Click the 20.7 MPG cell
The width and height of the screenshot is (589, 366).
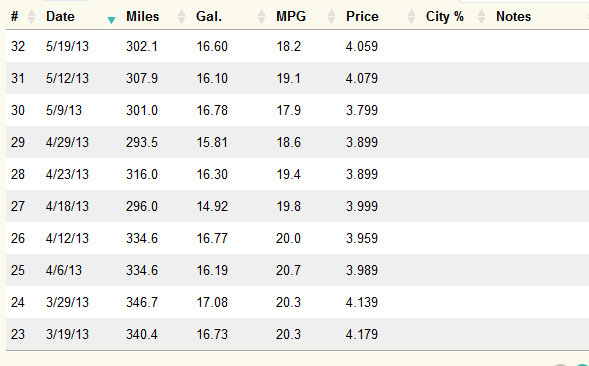click(288, 270)
